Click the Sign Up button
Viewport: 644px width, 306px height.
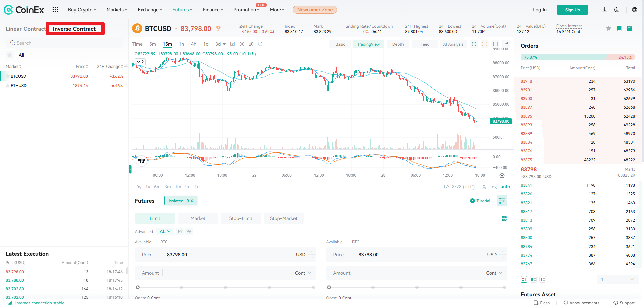pos(572,10)
